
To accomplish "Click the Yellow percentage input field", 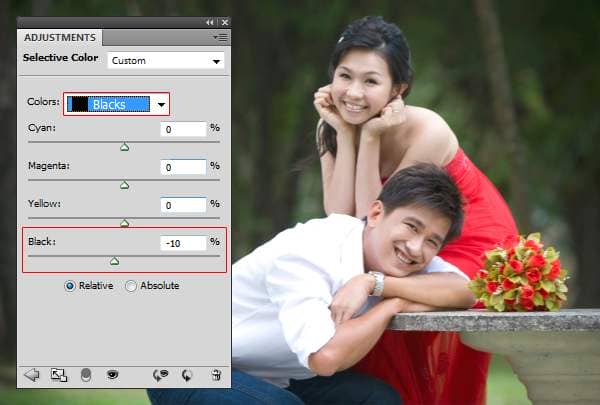I will (183, 205).
